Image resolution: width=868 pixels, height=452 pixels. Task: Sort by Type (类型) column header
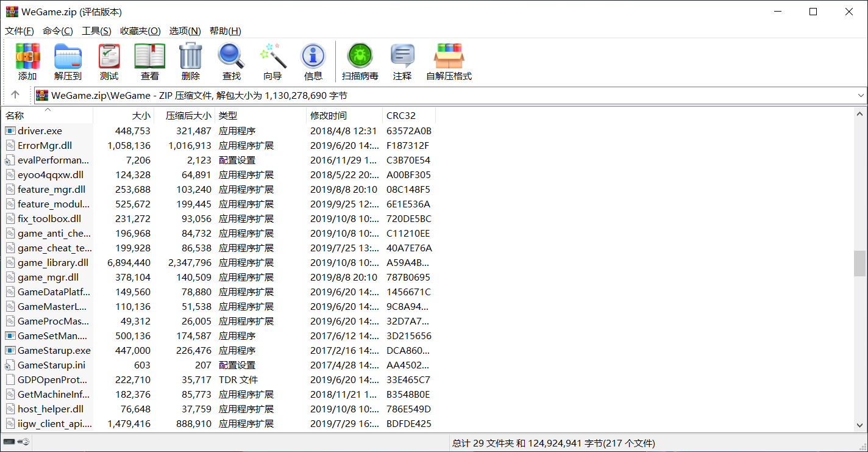(261, 115)
